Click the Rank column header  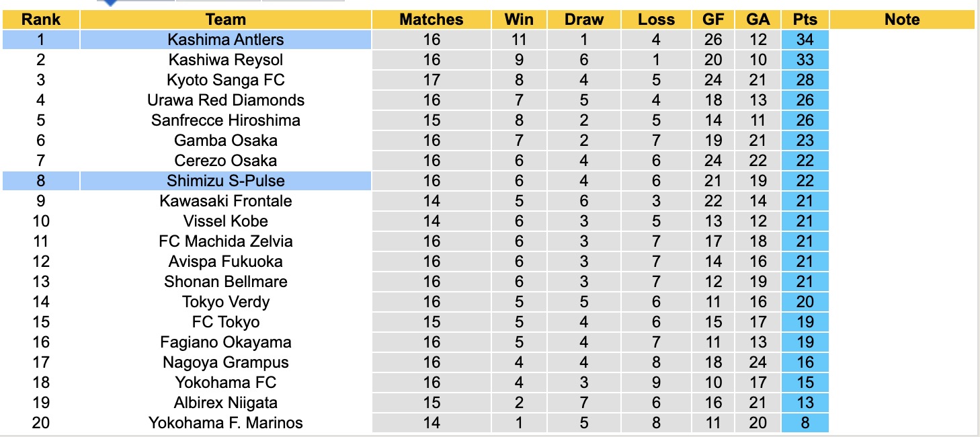click(x=40, y=19)
